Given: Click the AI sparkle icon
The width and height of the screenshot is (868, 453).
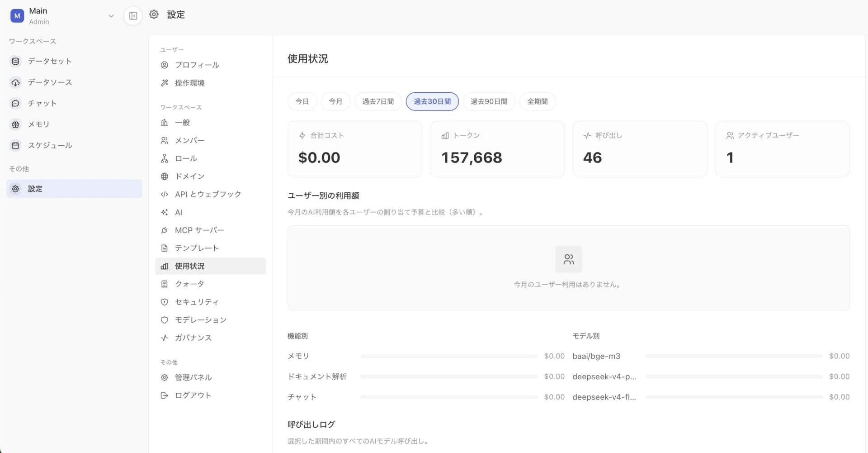Looking at the screenshot, I should [165, 212].
